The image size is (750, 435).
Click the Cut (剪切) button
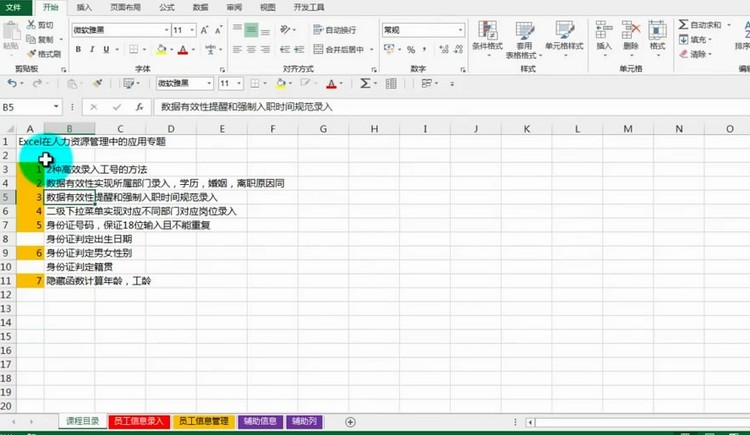click(40, 25)
